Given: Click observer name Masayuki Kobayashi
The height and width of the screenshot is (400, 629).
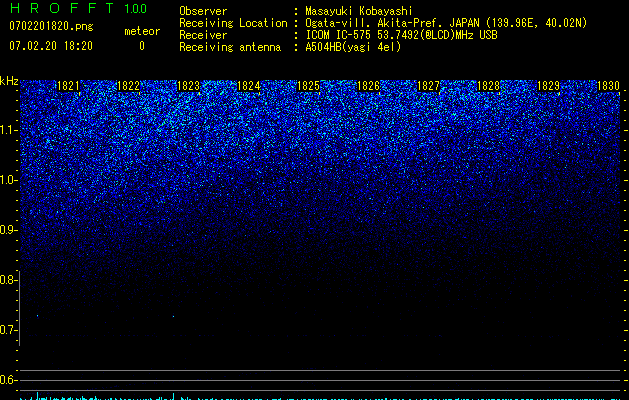Looking at the screenshot, I should (359, 11).
